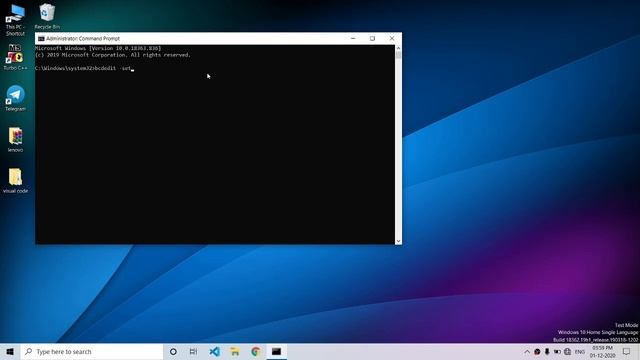Minimize the Command Prompt window
The width and height of the screenshot is (640, 360).
point(353,38)
